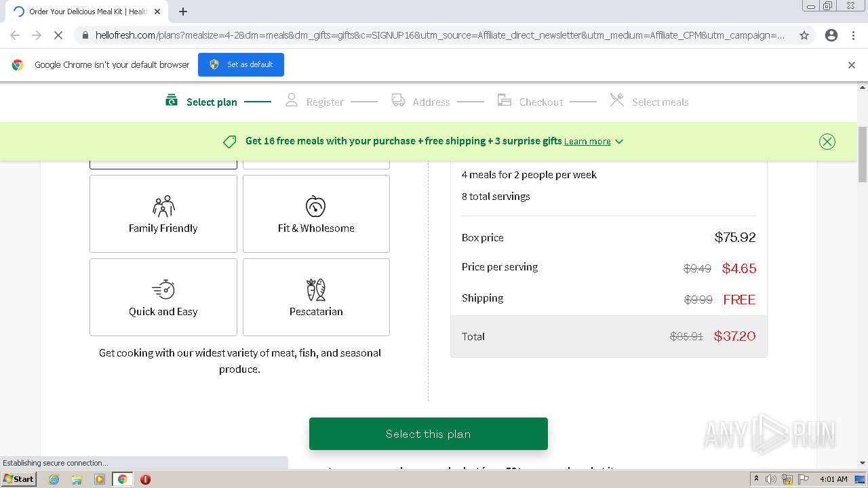Image resolution: width=868 pixels, height=488 pixels.
Task: Close the default browser notification bar
Action: 852,65
